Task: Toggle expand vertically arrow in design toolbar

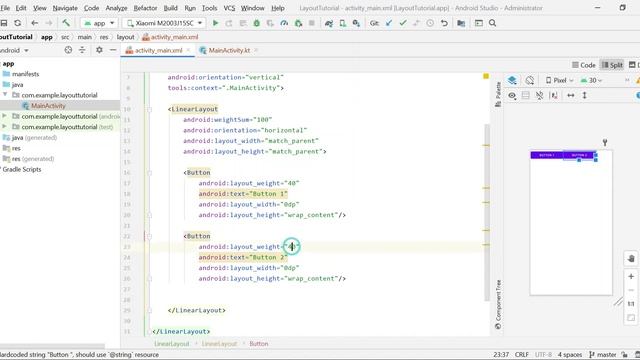Action: tap(584, 95)
